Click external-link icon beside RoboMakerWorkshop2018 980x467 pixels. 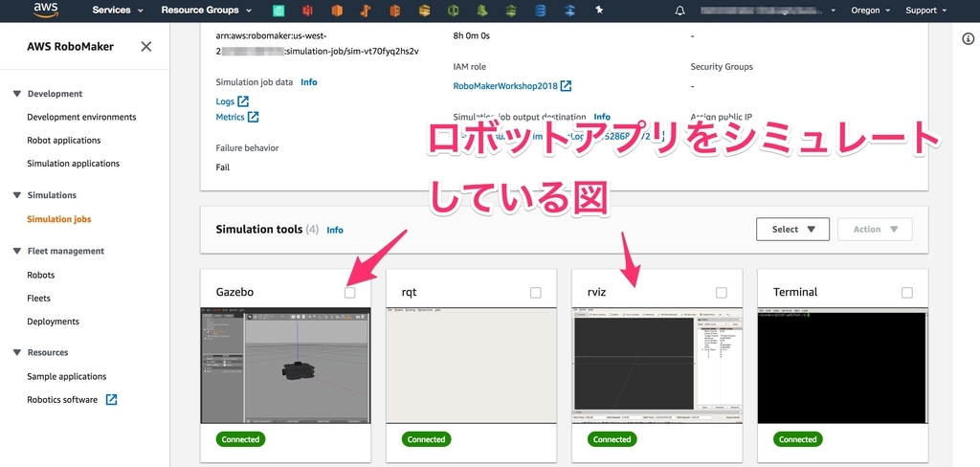[x=566, y=86]
